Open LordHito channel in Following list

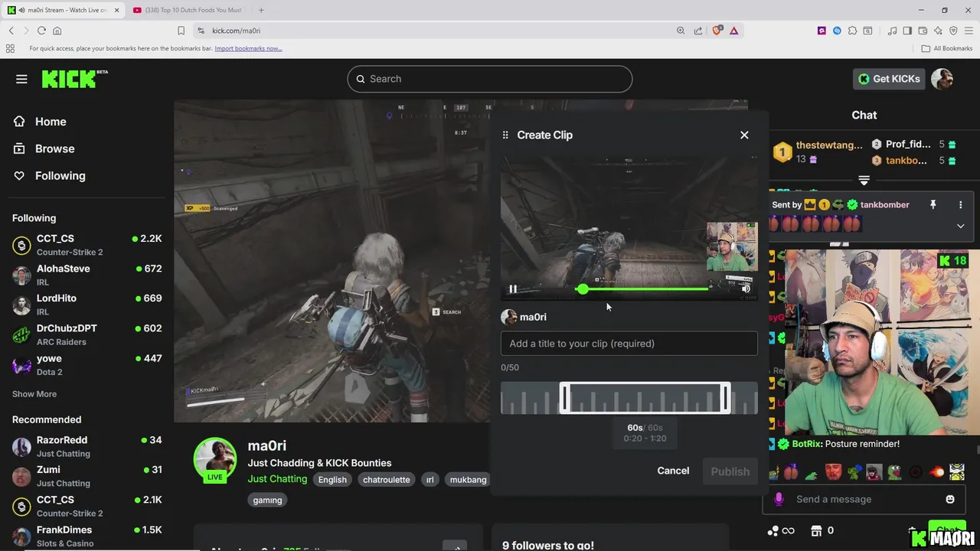tap(87, 305)
